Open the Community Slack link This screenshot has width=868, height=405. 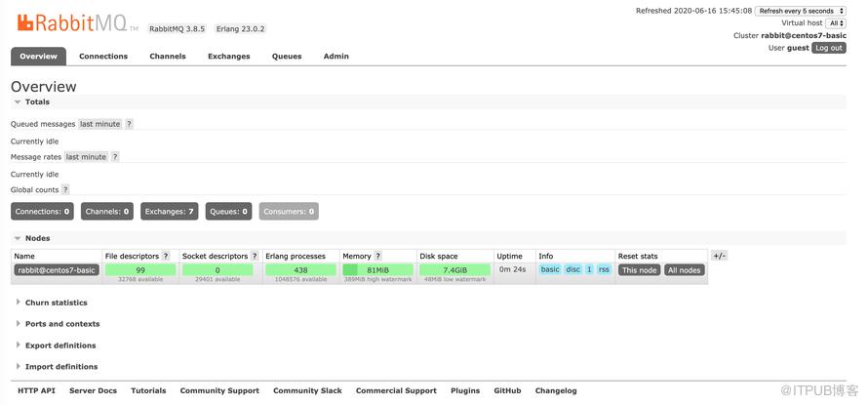[308, 390]
